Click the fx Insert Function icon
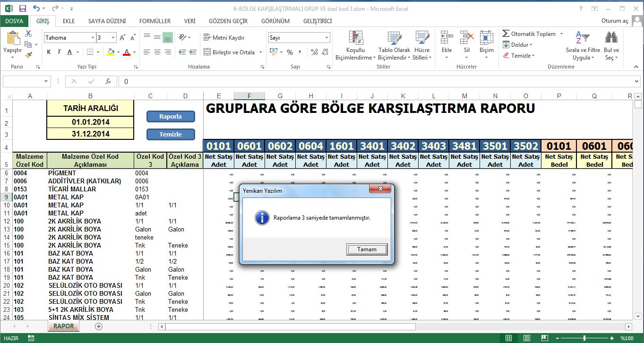This screenshot has height=343, width=644. pos(108,81)
